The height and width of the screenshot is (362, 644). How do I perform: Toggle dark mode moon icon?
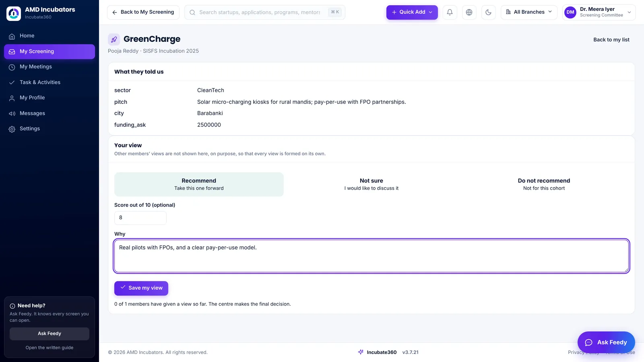(x=488, y=12)
